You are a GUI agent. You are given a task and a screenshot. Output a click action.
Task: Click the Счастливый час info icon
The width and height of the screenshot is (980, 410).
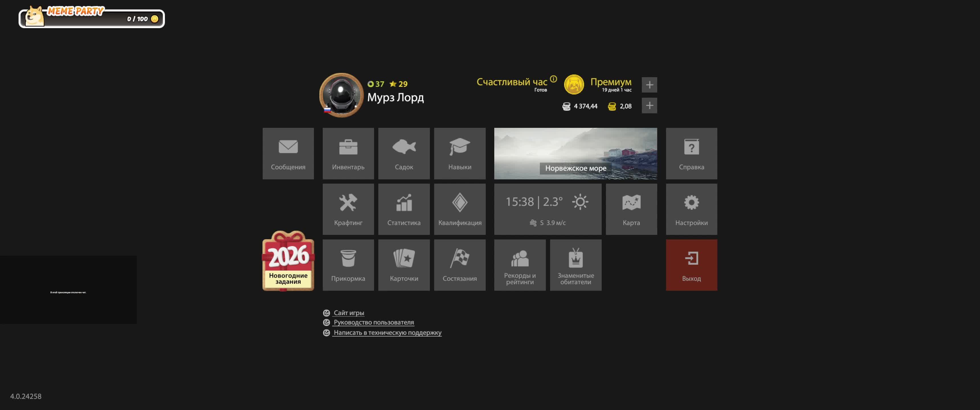pos(554,79)
